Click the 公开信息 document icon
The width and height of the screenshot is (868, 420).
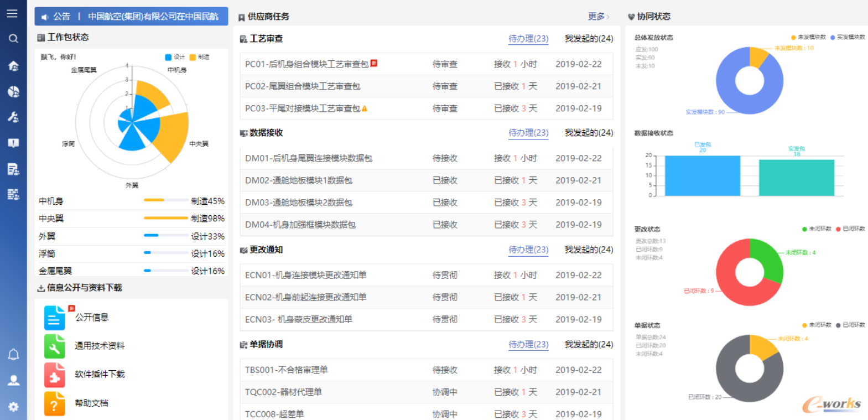click(x=55, y=318)
